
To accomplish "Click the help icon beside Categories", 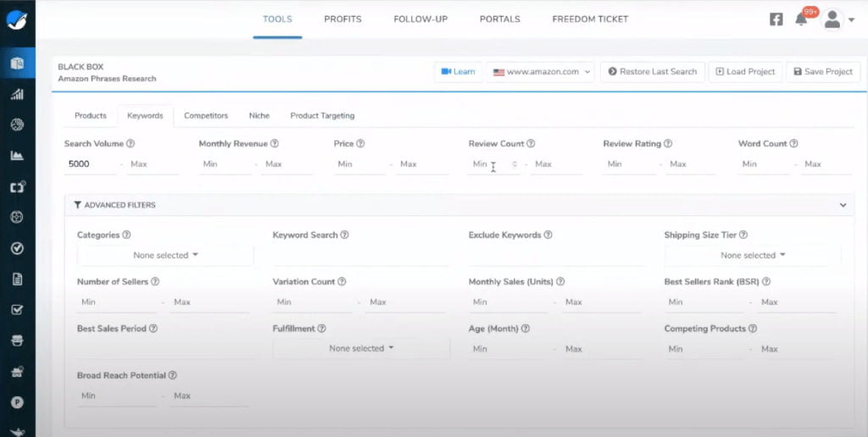I will [x=126, y=235].
